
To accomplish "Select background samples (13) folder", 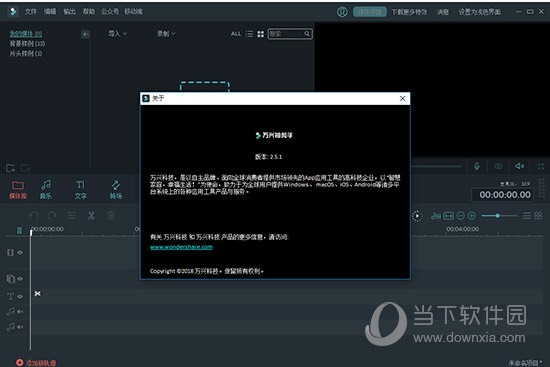I will 27,44.
